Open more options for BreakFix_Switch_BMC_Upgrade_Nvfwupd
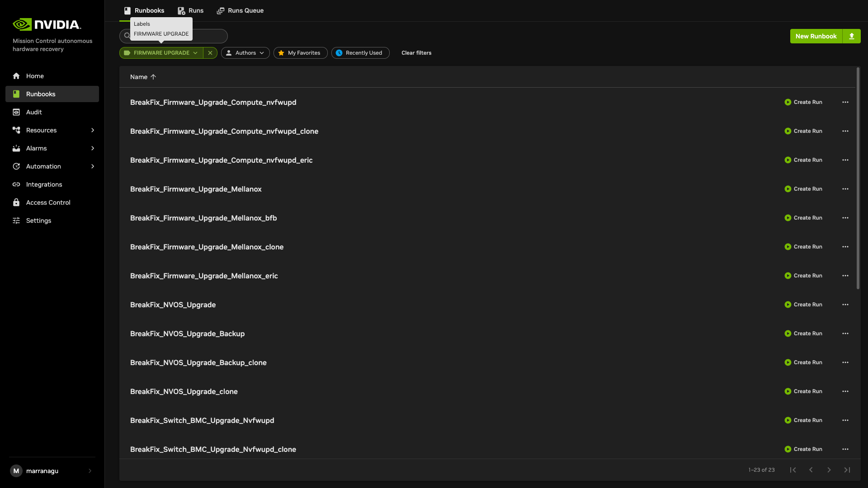This screenshot has height=488, width=868. [x=845, y=420]
